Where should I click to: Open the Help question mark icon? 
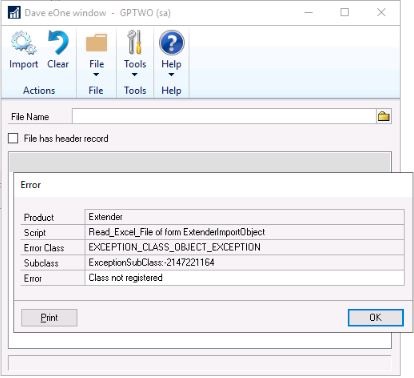tap(171, 43)
